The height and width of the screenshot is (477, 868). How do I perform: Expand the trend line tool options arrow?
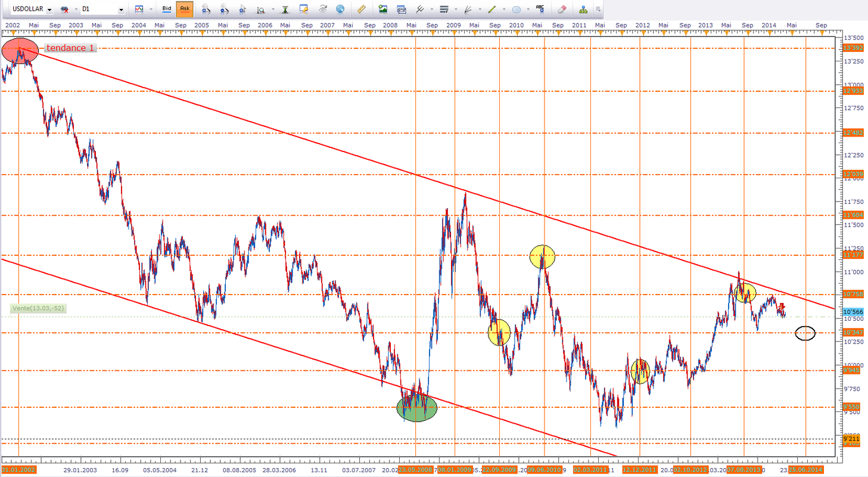click(503, 10)
